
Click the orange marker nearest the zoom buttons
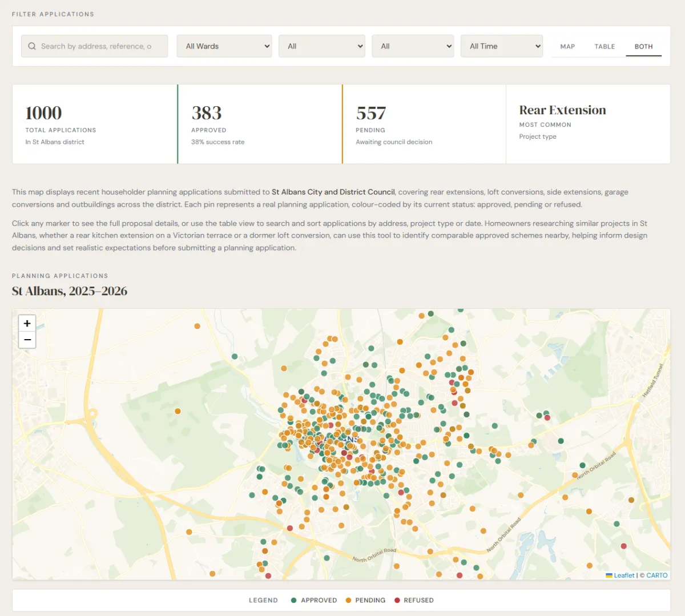coord(197,326)
